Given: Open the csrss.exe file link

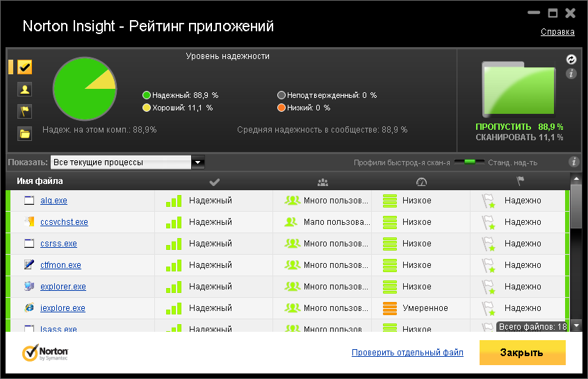Looking at the screenshot, I should point(58,244).
